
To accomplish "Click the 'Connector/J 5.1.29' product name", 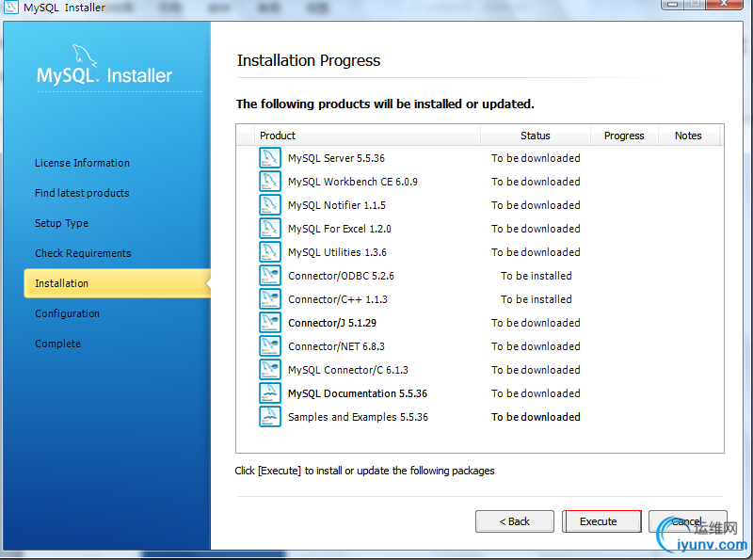I will [332, 323].
